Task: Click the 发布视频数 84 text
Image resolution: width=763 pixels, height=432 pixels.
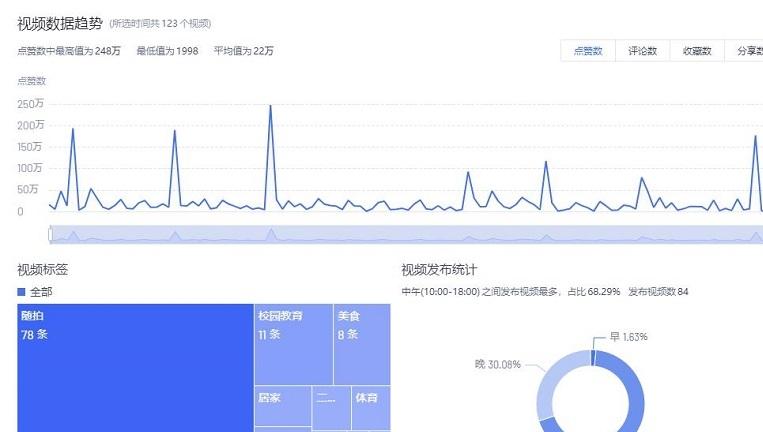Action: point(658,291)
